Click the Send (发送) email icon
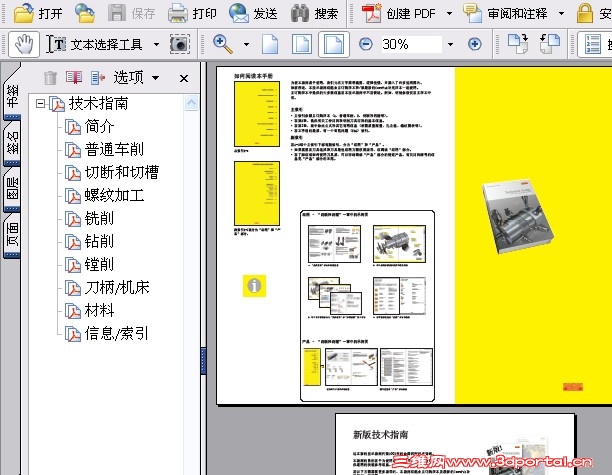 coord(239,13)
